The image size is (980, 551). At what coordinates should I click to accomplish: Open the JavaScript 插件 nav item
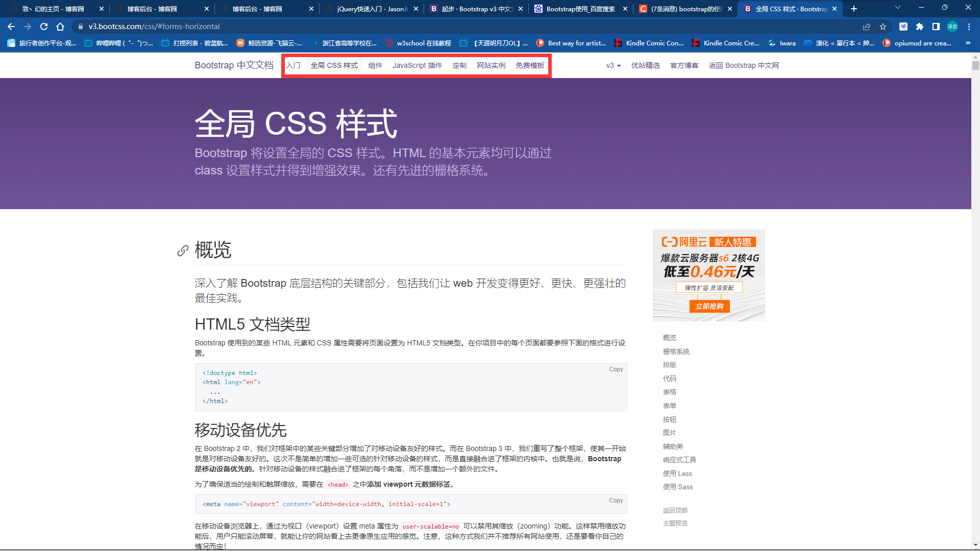click(417, 65)
